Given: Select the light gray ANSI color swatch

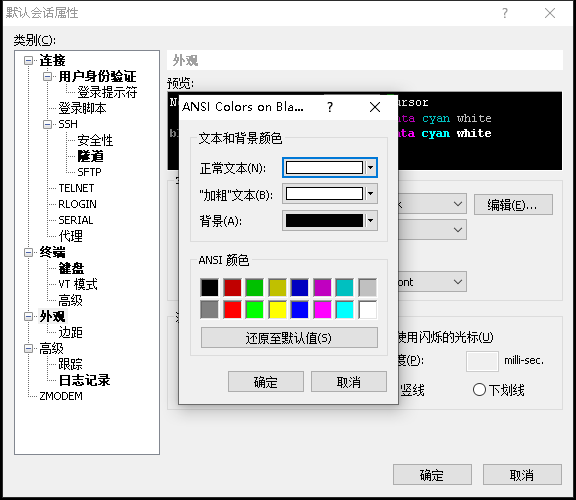Looking at the screenshot, I should (x=367, y=287).
